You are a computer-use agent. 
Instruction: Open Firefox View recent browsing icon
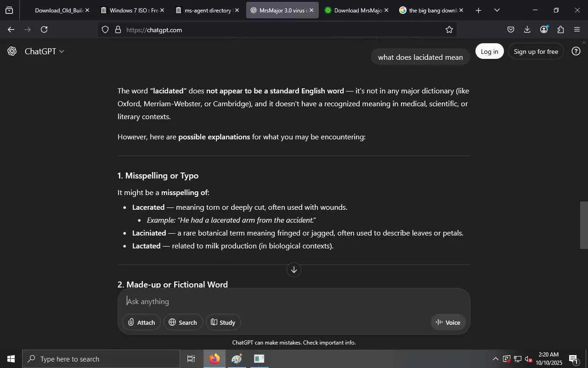coord(9,10)
